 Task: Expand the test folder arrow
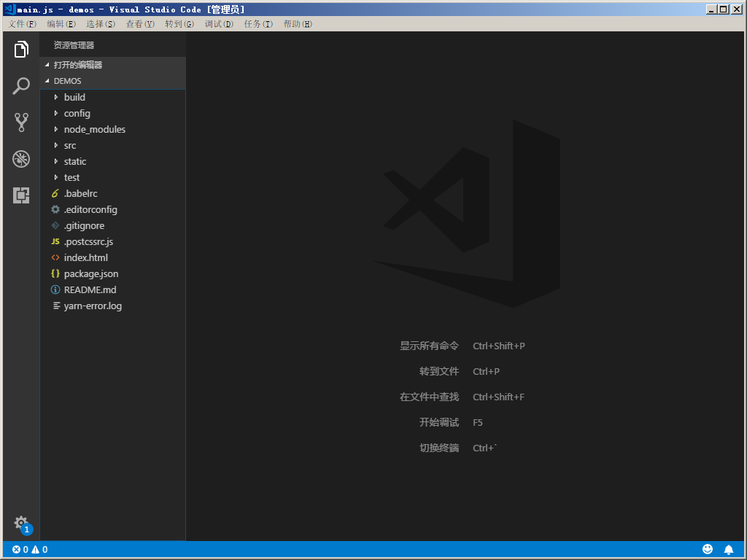click(55, 178)
